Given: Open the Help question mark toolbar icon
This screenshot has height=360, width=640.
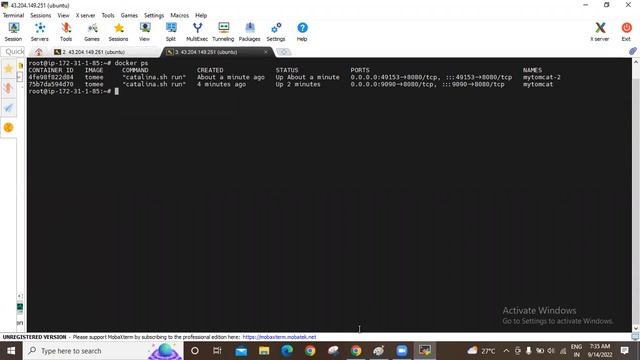Looking at the screenshot, I should (302, 32).
